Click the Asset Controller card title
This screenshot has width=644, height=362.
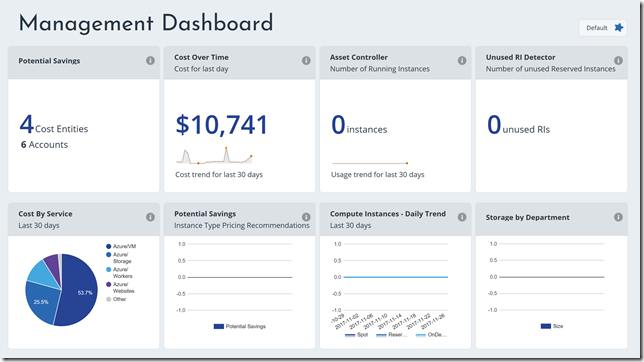pos(359,57)
